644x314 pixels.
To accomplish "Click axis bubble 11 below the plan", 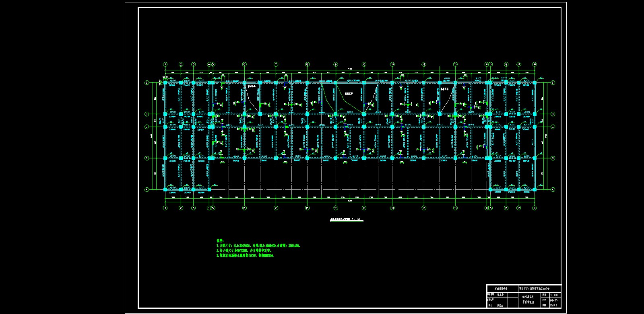I will point(392,208).
